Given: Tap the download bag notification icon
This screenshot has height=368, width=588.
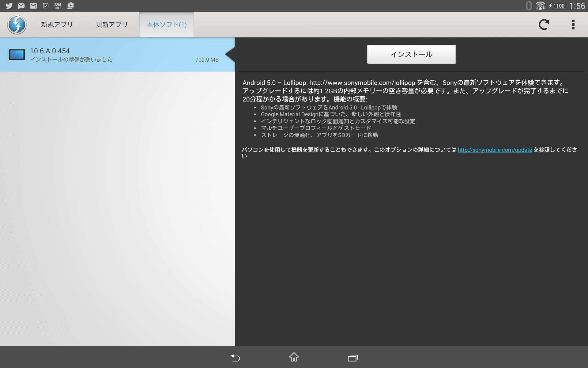Looking at the screenshot, I should tap(70, 6).
